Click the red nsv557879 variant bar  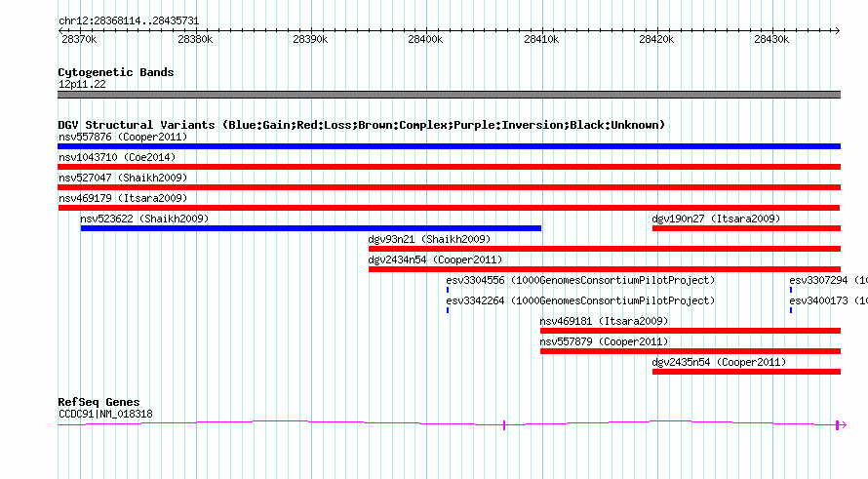pos(690,351)
